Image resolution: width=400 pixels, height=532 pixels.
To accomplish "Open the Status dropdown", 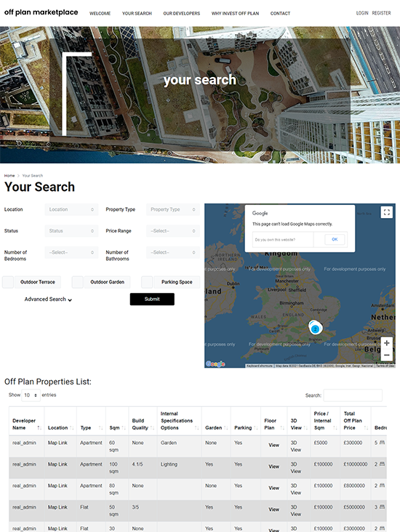I will point(72,230).
